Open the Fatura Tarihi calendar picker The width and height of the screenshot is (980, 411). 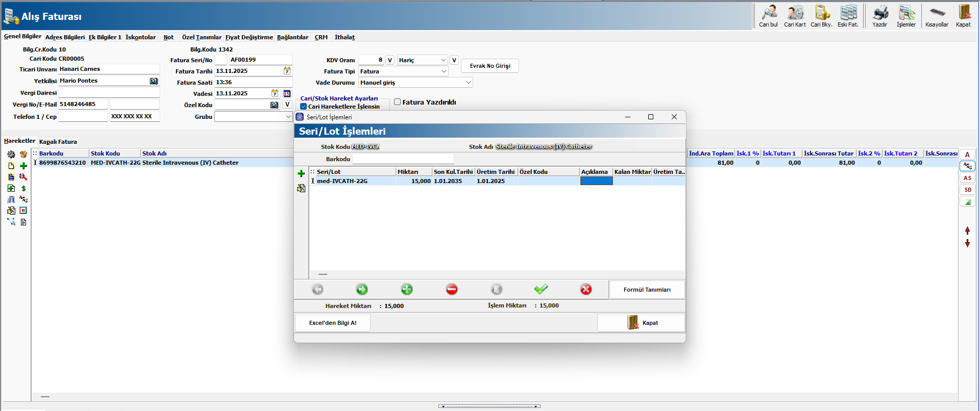coord(287,71)
